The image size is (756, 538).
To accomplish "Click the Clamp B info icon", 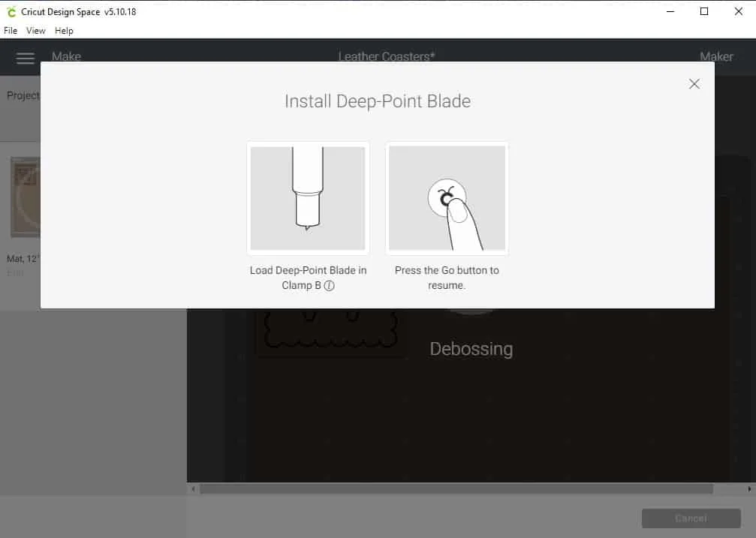I will coord(329,285).
